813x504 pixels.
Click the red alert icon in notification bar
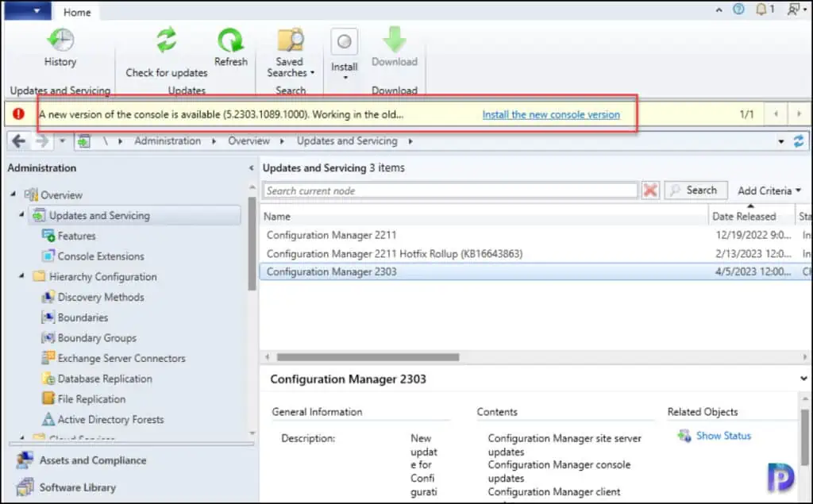[19, 113]
